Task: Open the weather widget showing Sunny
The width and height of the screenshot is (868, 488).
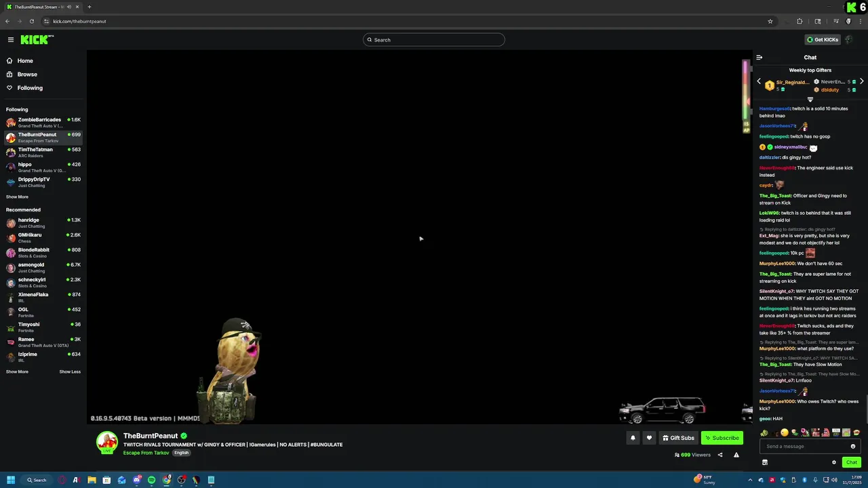Action: pyautogui.click(x=705, y=480)
